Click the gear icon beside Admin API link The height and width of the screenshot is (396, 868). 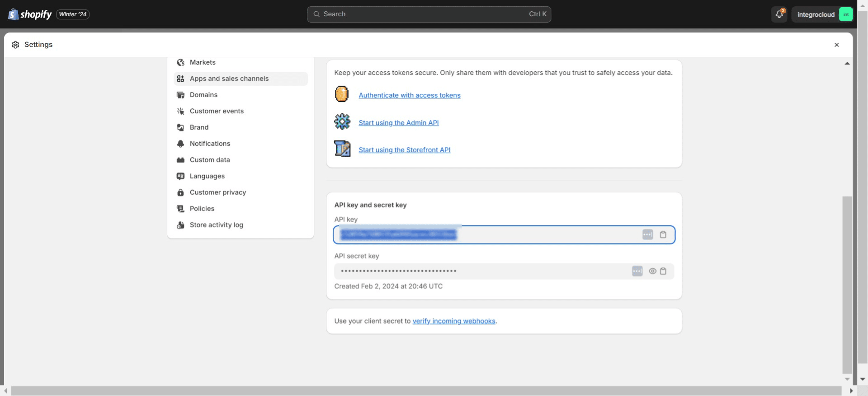pos(342,122)
